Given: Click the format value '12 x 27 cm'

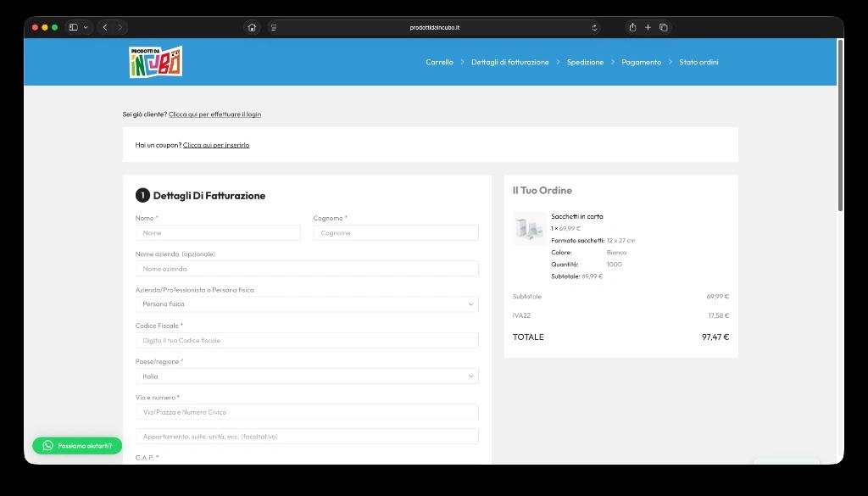Looking at the screenshot, I should [620, 240].
